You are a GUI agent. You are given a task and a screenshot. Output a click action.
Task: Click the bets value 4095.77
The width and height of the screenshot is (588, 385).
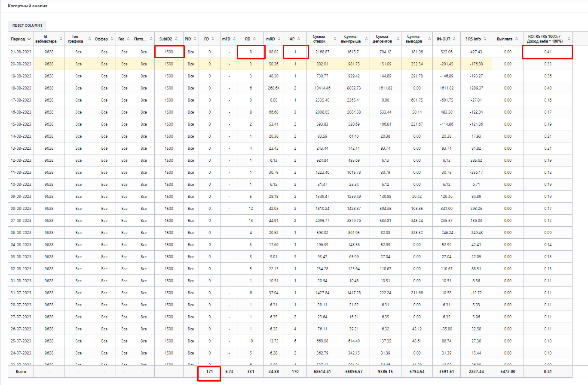coord(322,220)
